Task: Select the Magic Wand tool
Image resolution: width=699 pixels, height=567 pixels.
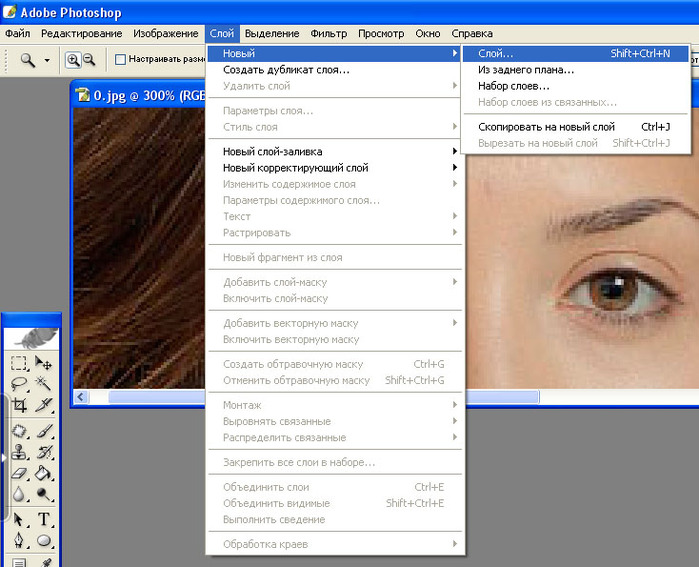Action: (44, 384)
